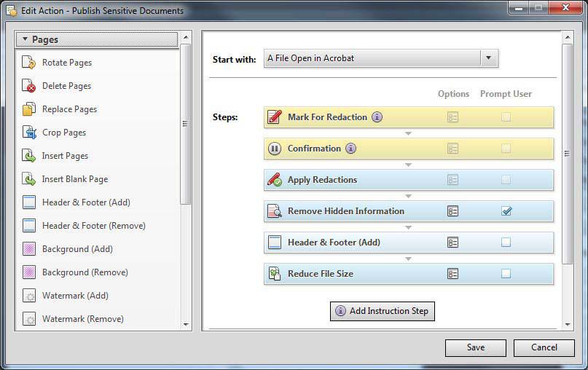This screenshot has height=370, width=588.
Task: Click the Crop Pages icon
Action: tap(29, 132)
